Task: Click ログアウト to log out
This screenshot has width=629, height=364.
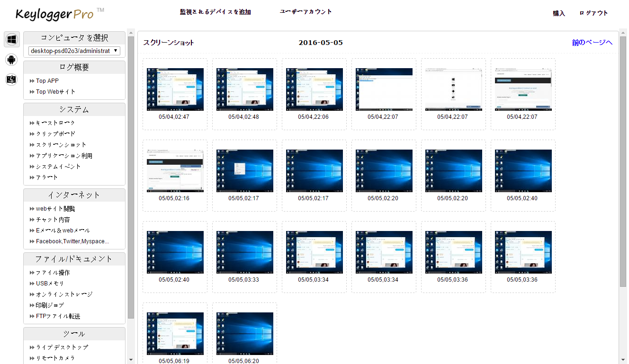Action: tap(593, 13)
